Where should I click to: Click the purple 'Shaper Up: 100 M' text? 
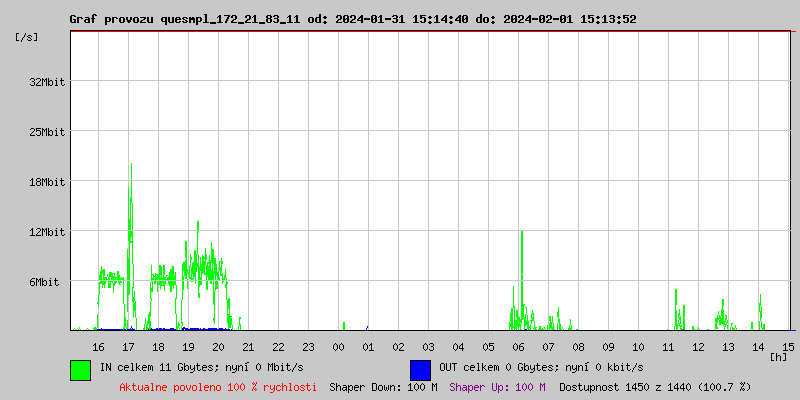pyautogui.click(x=497, y=387)
